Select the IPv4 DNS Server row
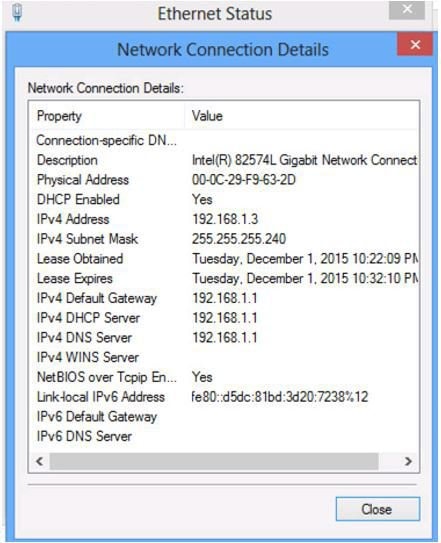 (224, 338)
